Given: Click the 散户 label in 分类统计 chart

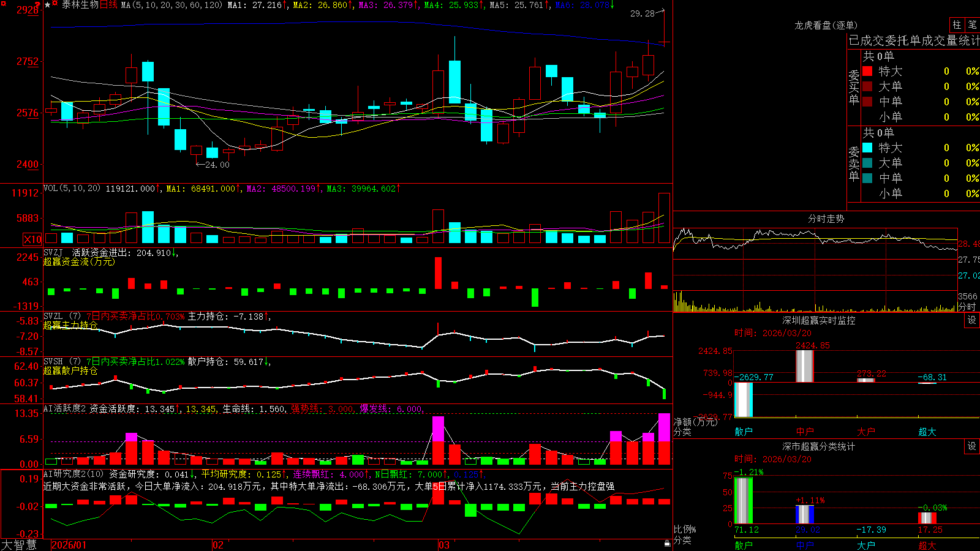Looking at the screenshot, I should coord(744,545).
